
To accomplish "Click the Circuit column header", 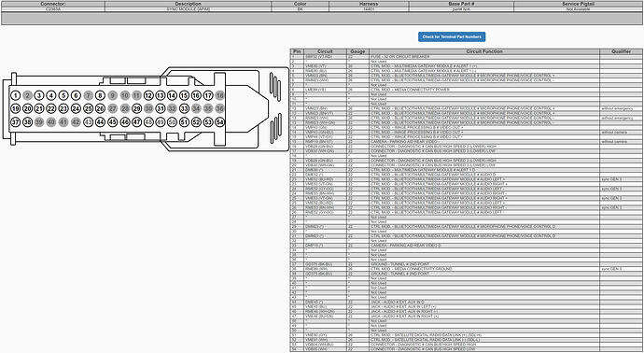I will (325, 51).
